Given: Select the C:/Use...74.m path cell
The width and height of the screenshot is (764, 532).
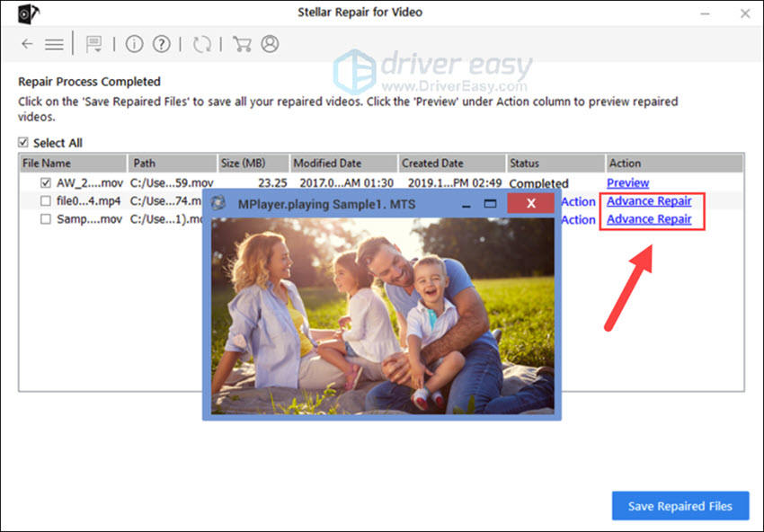Looking at the screenshot, I should point(165,200).
